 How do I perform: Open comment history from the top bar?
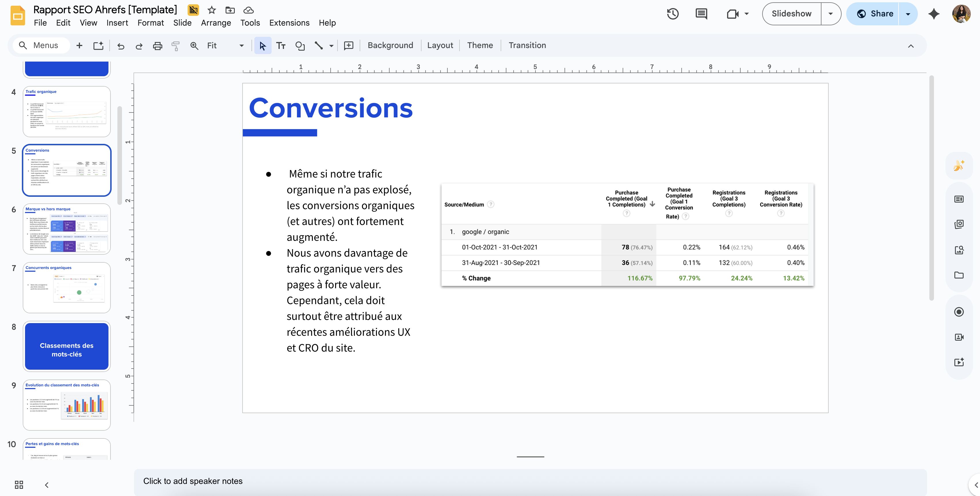701,14
